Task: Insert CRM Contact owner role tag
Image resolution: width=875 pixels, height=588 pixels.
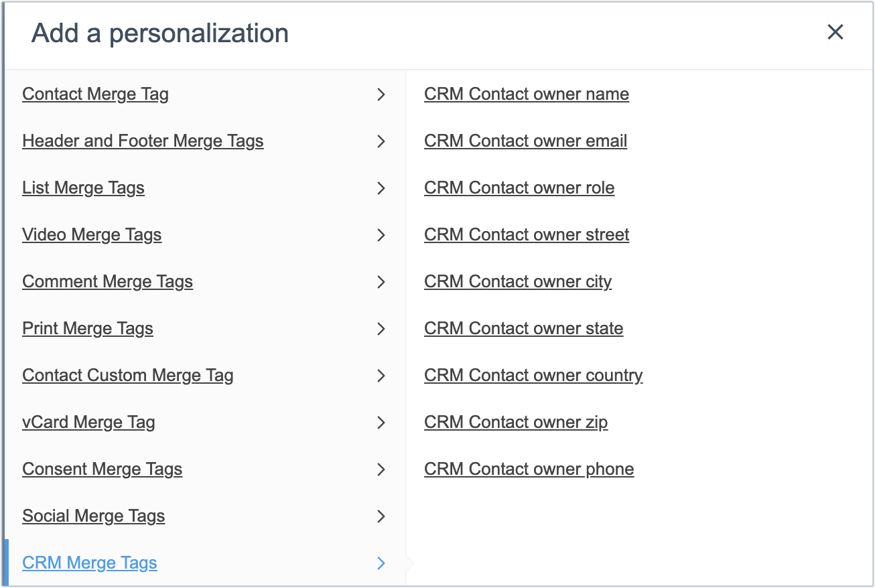Action: pos(519,188)
